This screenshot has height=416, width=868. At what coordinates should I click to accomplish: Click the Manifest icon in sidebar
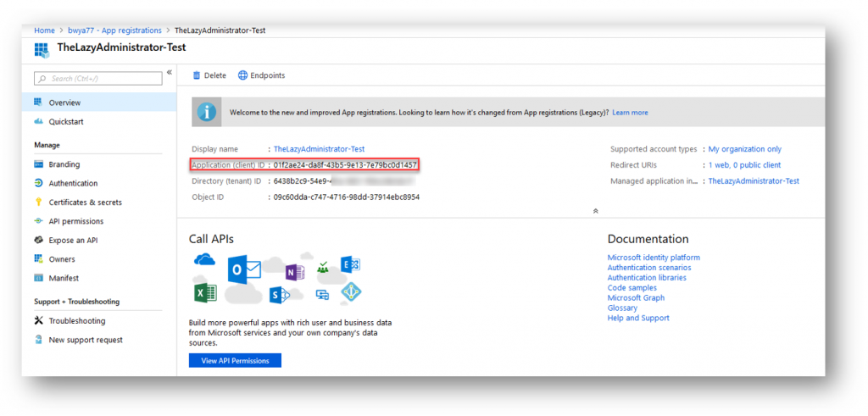(38, 278)
